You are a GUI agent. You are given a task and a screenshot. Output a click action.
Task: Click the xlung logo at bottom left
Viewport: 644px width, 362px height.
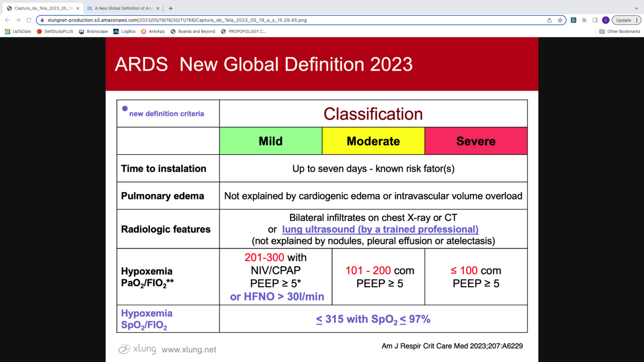[x=137, y=349]
